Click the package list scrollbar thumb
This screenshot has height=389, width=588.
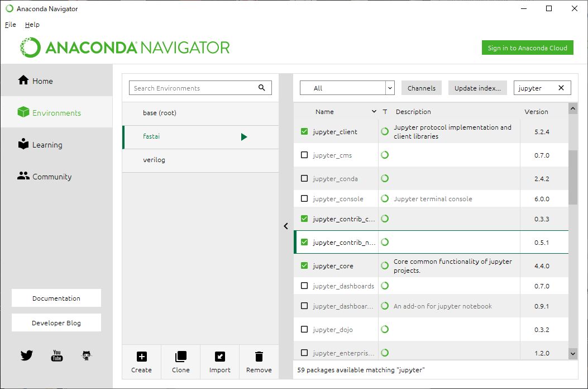point(572,177)
